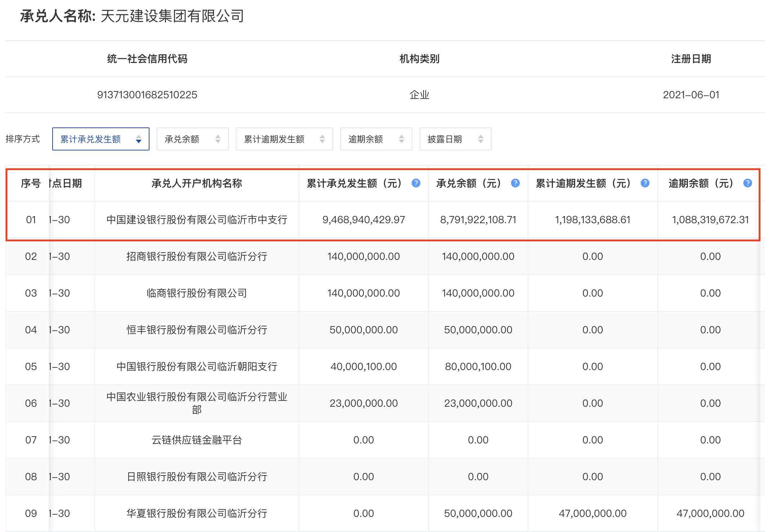Click help icon beside 承兑余额（元）header

click(515, 183)
